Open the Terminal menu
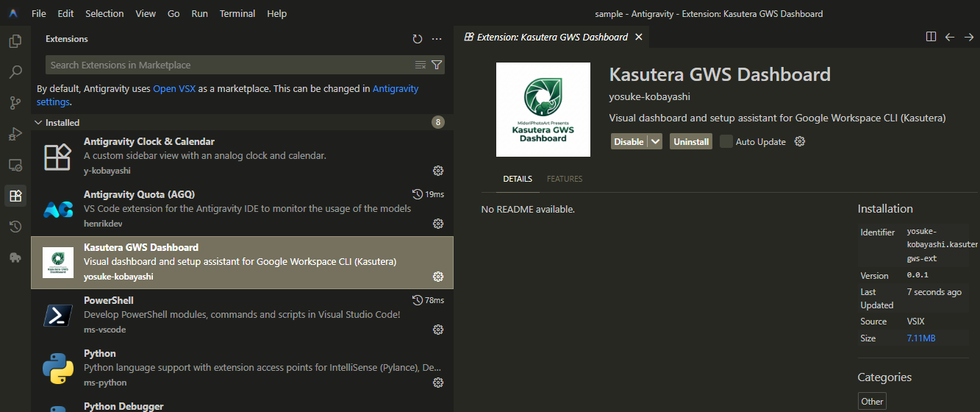Viewport: 980px width, 412px height. tap(237, 13)
